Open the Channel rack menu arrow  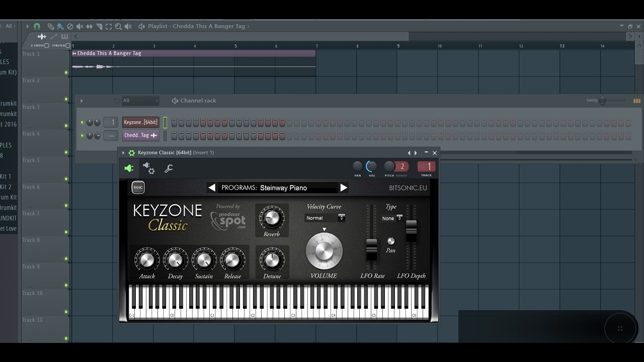click(82, 101)
